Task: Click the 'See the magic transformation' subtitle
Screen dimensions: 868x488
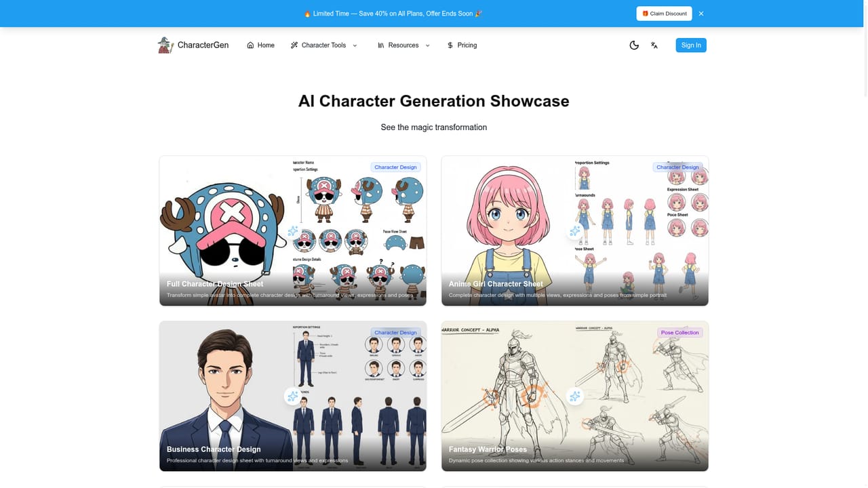Action: coord(434,127)
